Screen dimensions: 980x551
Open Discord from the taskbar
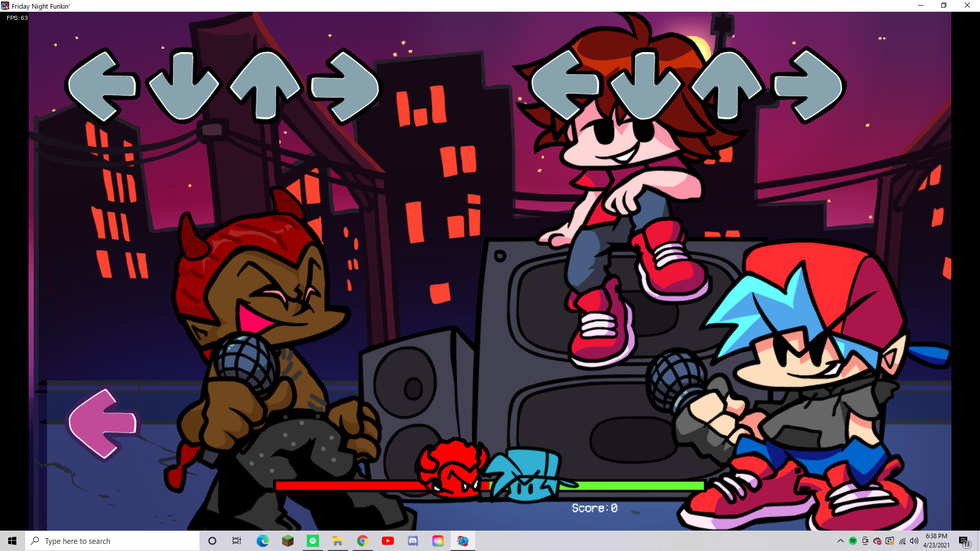(x=413, y=541)
